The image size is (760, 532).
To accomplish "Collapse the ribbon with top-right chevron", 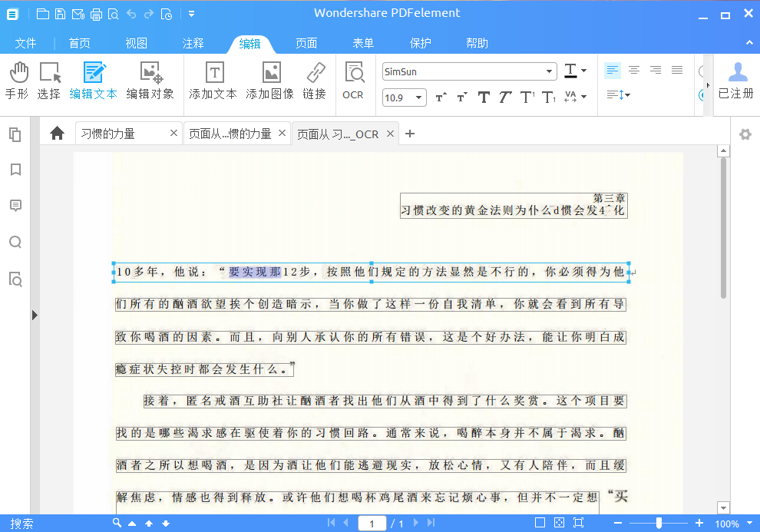I will 749,43.
